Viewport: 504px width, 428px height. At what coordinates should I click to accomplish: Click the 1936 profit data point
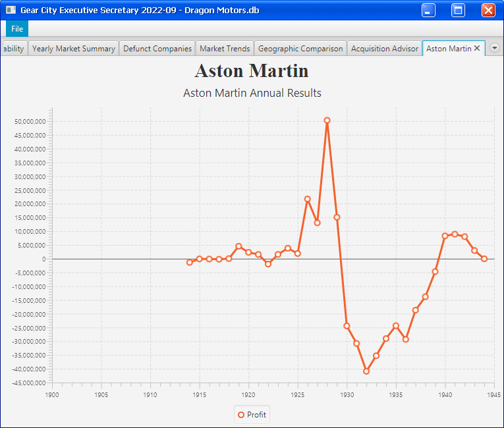click(x=406, y=339)
